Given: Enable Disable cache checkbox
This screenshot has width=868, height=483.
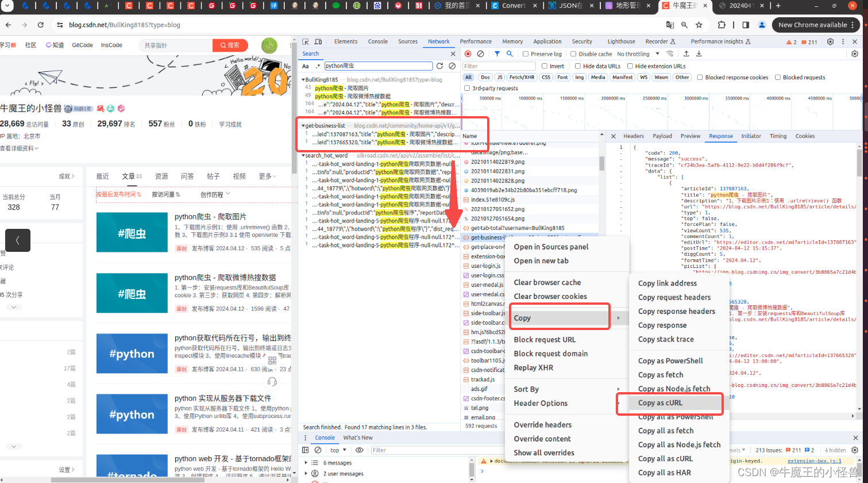Looking at the screenshot, I should point(573,54).
